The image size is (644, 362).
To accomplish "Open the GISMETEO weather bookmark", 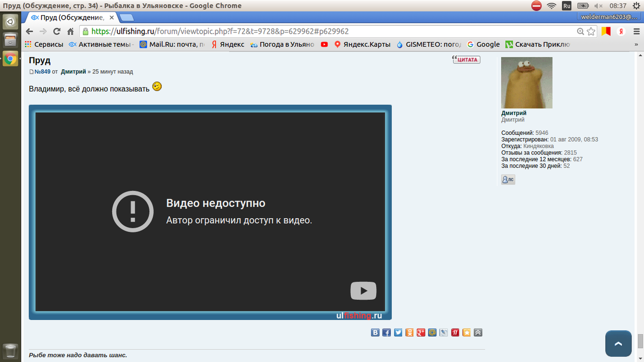I will (x=430, y=44).
